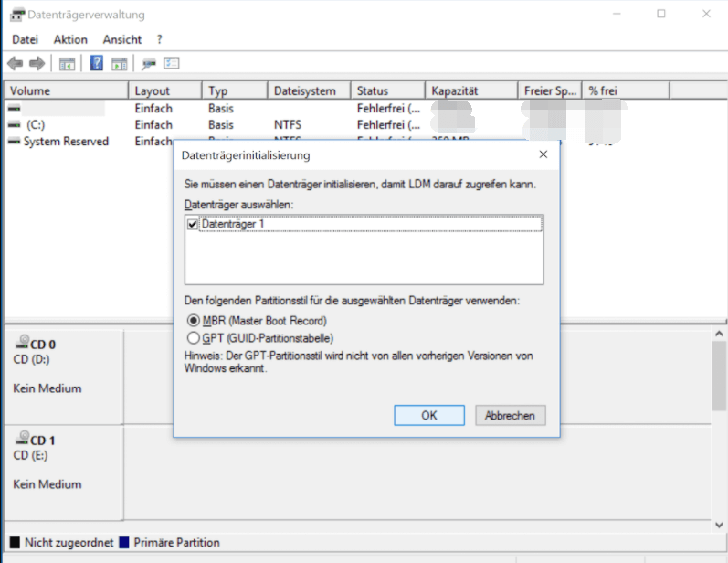Click the refresh disk toolbar icon
The height and width of the screenshot is (563, 728).
click(149, 63)
